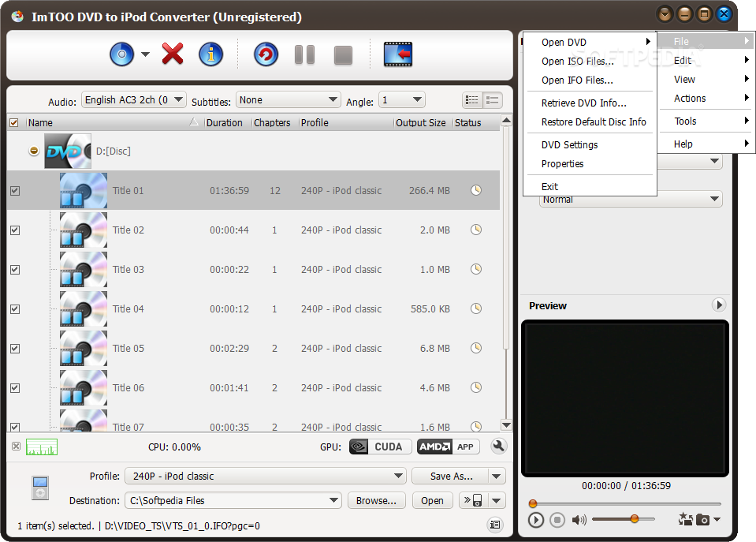This screenshot has height=542, width=756.
Task: Click the snapshot settings star-folder icon
Action: (x=685, y=519)
